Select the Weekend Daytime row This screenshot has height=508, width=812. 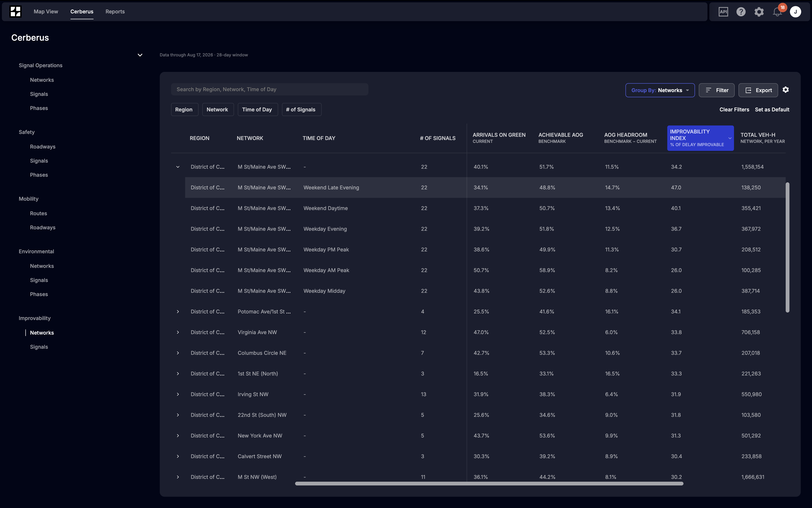click(485, 208)
